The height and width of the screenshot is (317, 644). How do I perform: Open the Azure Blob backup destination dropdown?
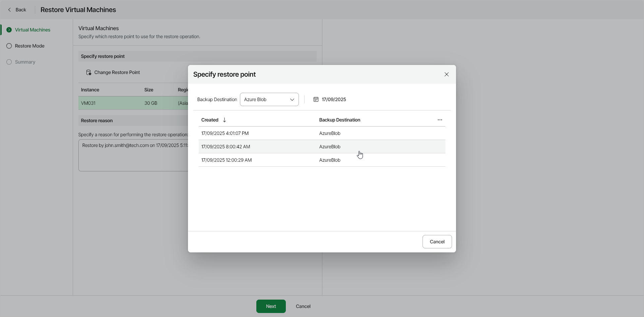[x=269, y=99]
